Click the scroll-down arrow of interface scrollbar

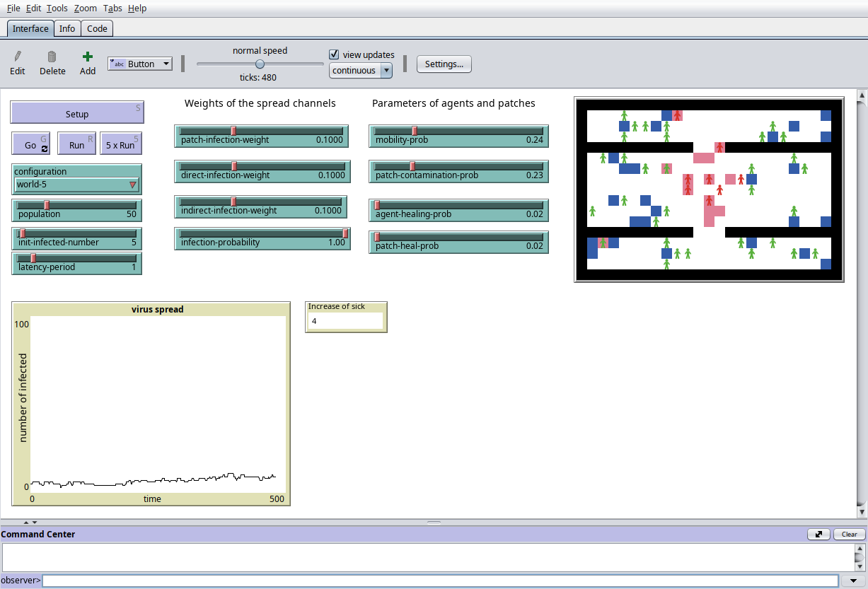pos(861,511)
